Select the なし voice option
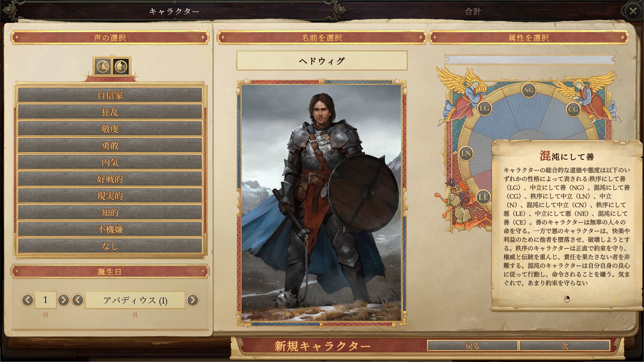The width and height of the screenshot is (644, 362). point(110,246)
